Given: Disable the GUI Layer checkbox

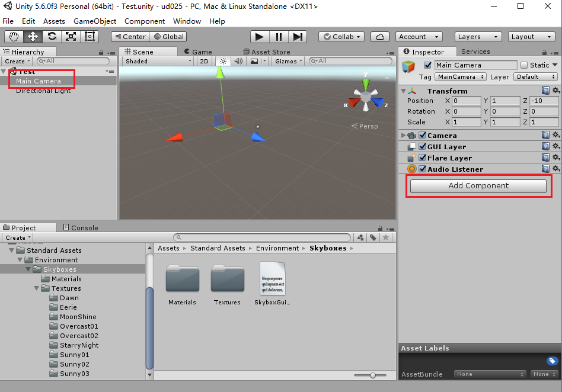Looking at the screenshot, I should tap(422, 146).
